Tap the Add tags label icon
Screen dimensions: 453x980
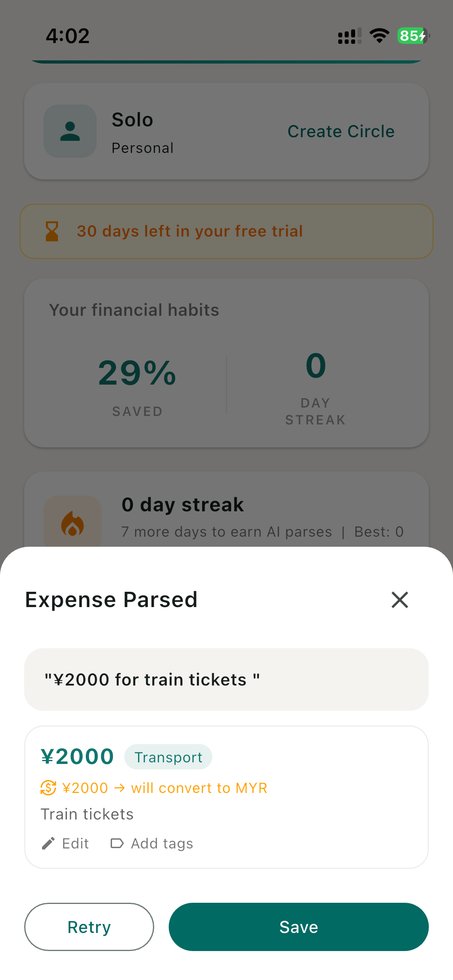point(117,843)
